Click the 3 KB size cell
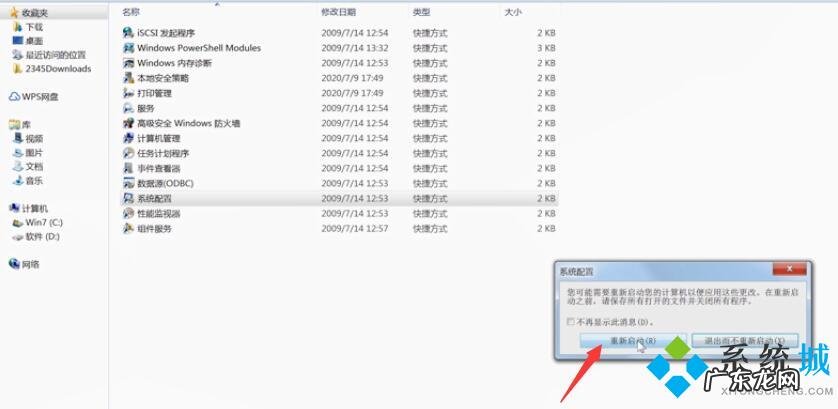The image size is (838, 409). click(x=546, y=48)
